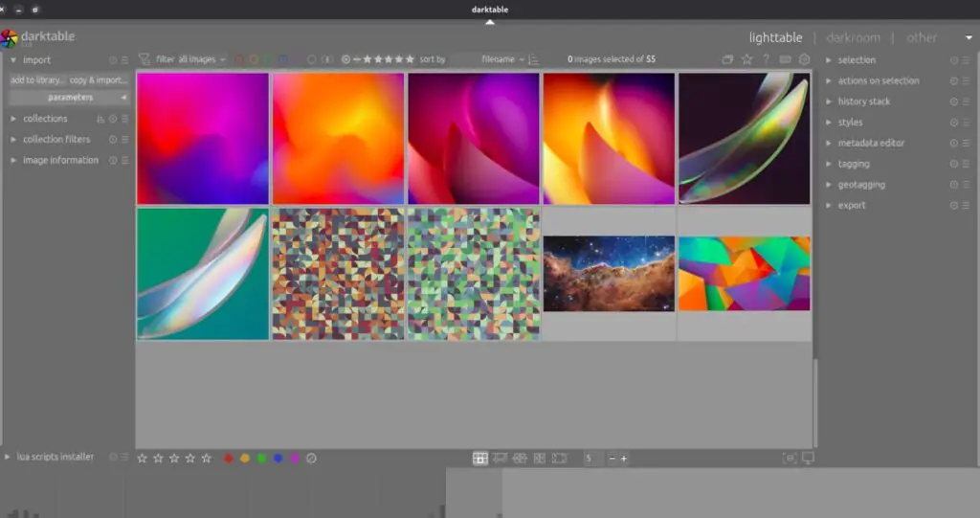Toggle focus peaking icon
Screen dimensions: 980x518
(790, 459)
